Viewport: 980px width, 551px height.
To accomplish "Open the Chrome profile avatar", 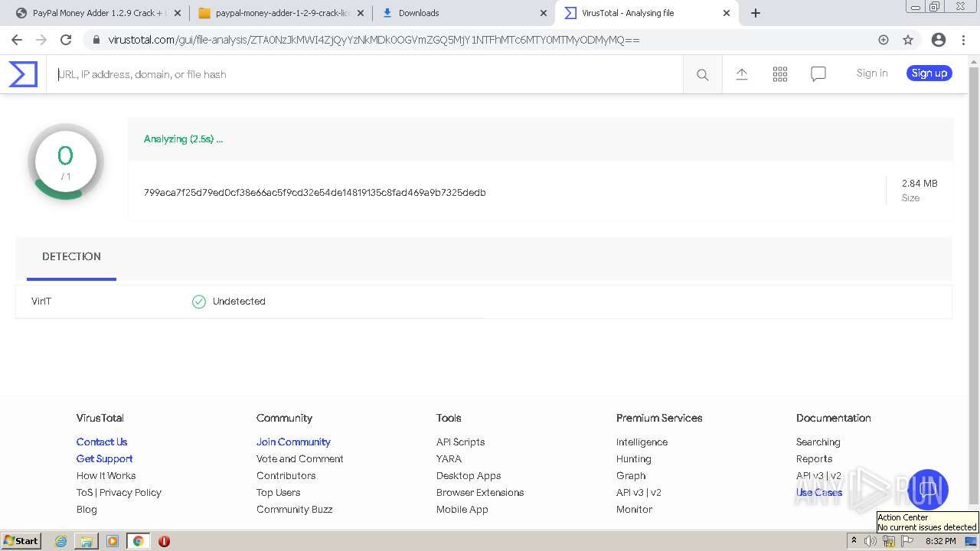I will coord(939,40).
